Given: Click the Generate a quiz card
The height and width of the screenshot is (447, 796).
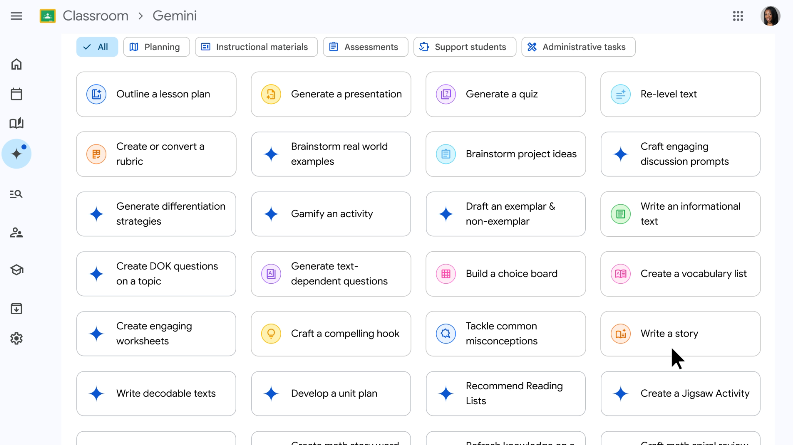Looking at the screenshot, I should click(505, 94).
